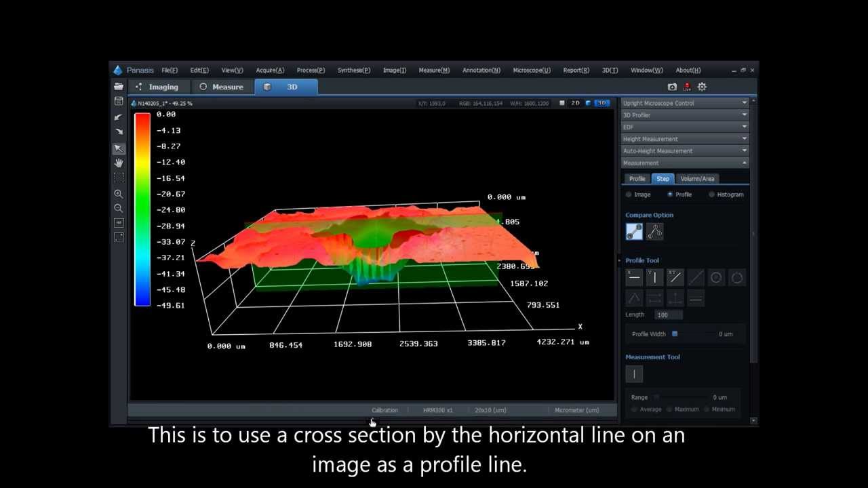The width and height of the screenshot is (868, 488).
Task: Open the 3D(T) menu
Action: (x=610, y=70)
